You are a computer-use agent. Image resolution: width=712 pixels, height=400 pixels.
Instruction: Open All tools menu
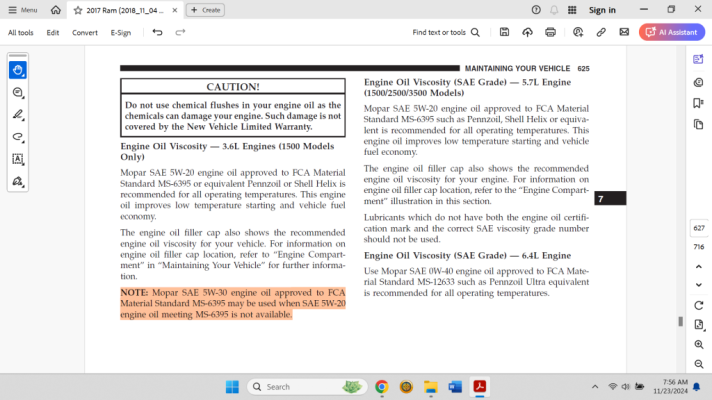20,32
